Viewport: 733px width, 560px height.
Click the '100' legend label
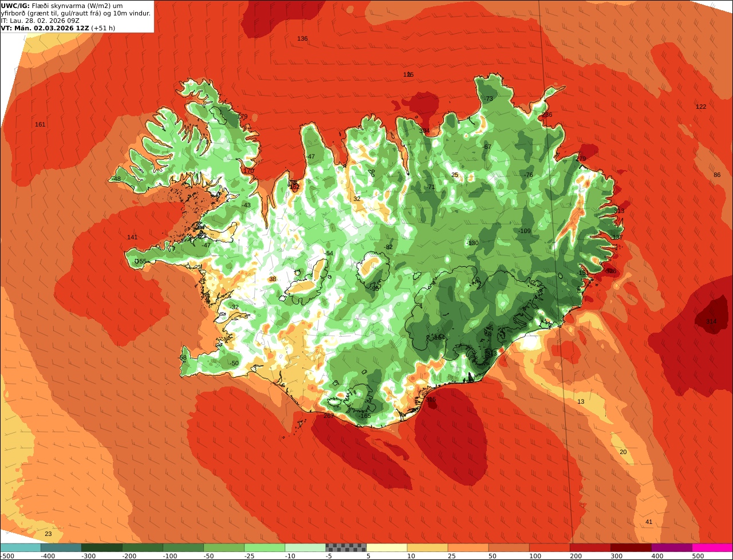(x=535, y=556)
